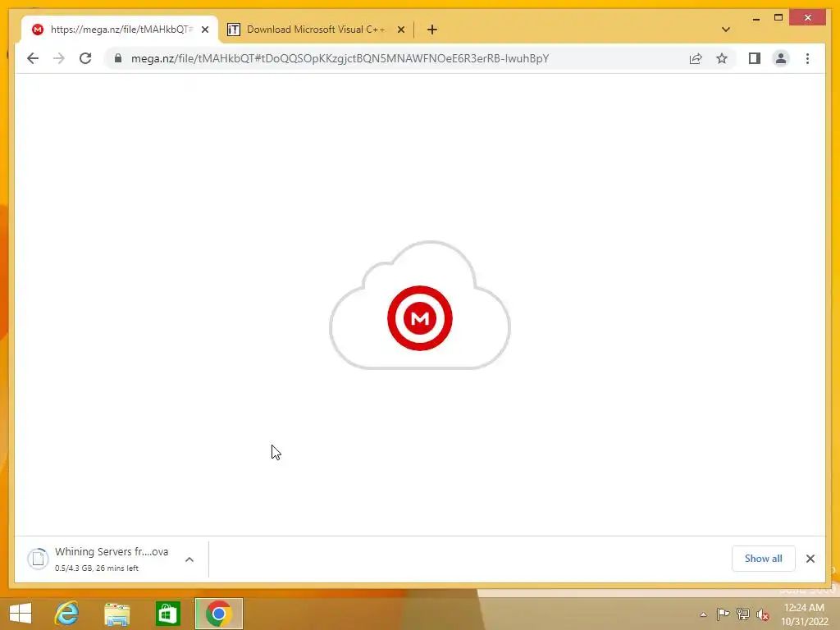Show hidden system tray icons

703,614
